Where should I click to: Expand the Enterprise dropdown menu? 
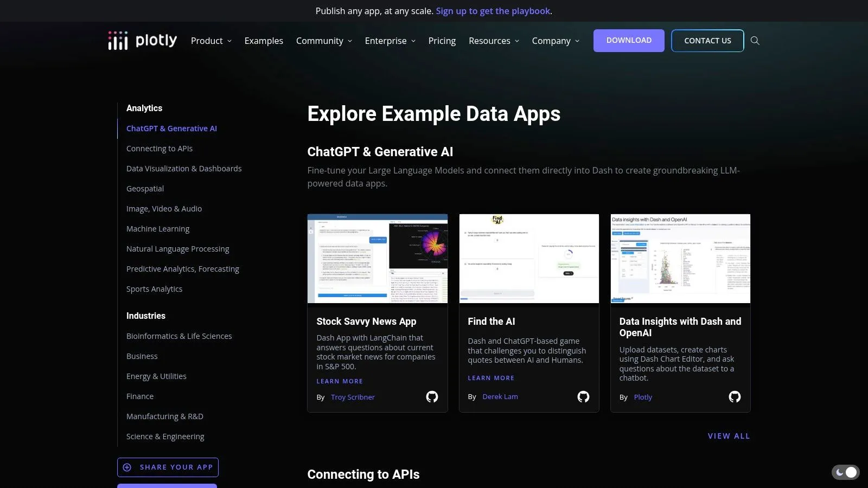(x=390, y=41)
